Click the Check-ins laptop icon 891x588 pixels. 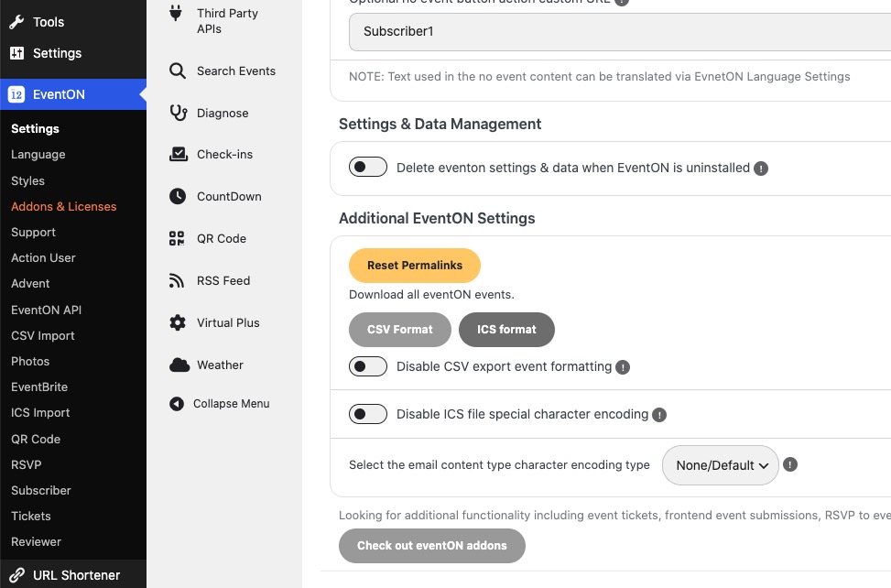(179, 154)
